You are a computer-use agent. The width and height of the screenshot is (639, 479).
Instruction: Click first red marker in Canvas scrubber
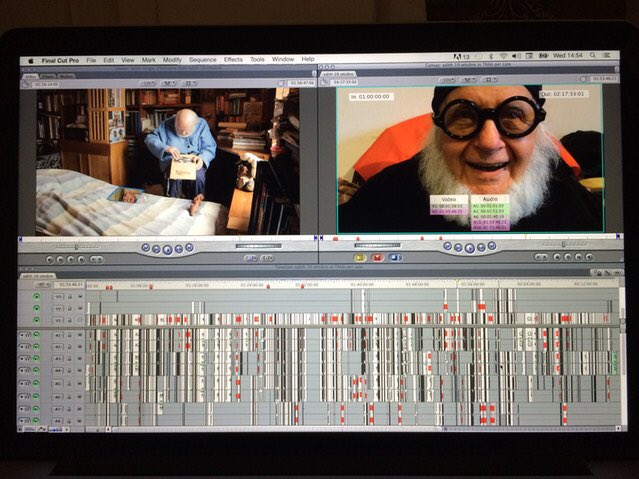click(x=335, y=238)
